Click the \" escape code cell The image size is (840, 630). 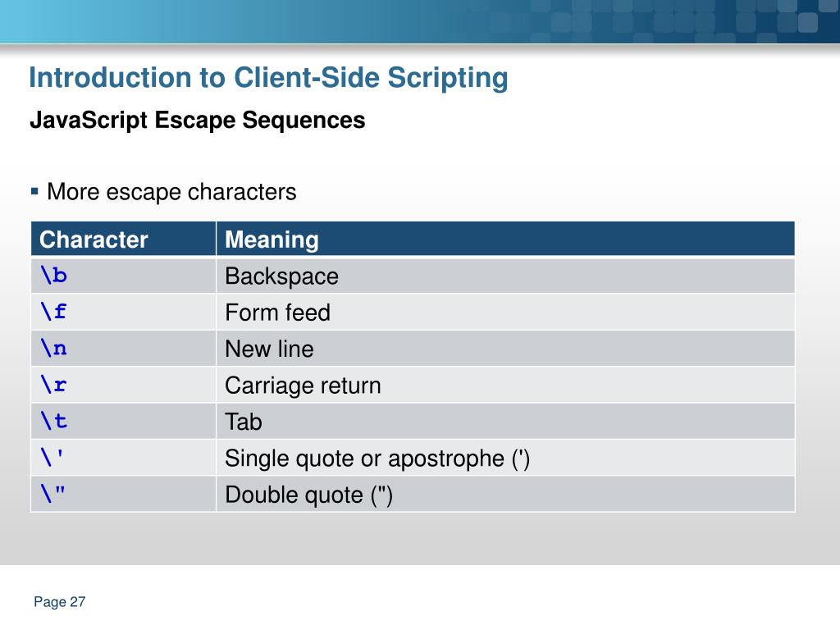coord(123,495)
